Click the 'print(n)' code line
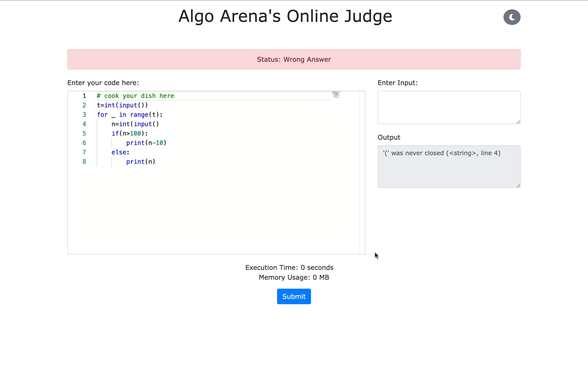 point(141,162)
